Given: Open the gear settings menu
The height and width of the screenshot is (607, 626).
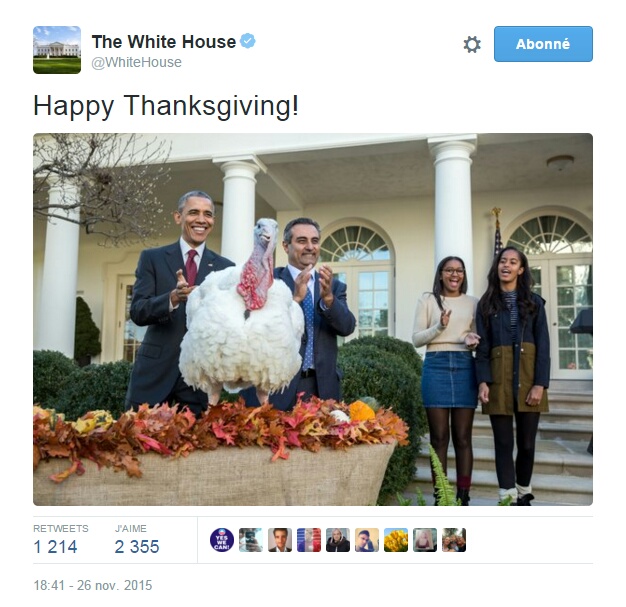Looking at the screenshot, I should click(472, 44).
